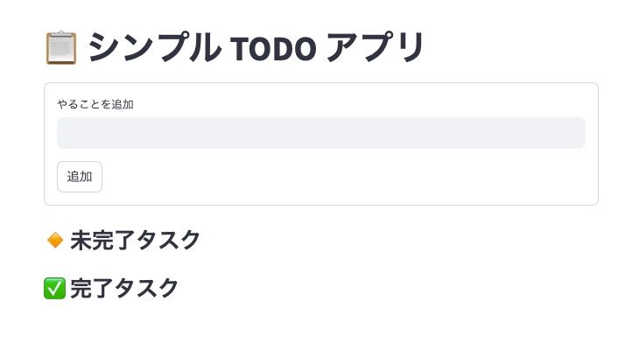
Task: Click the 追加 button
Action: (x=80, y=177)
